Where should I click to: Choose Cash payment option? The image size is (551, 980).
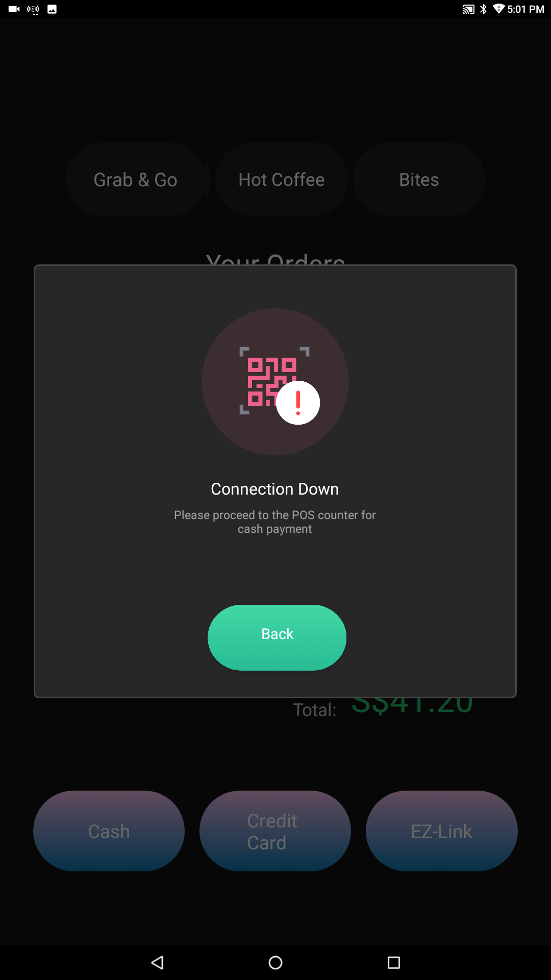(x=109, y=831)
